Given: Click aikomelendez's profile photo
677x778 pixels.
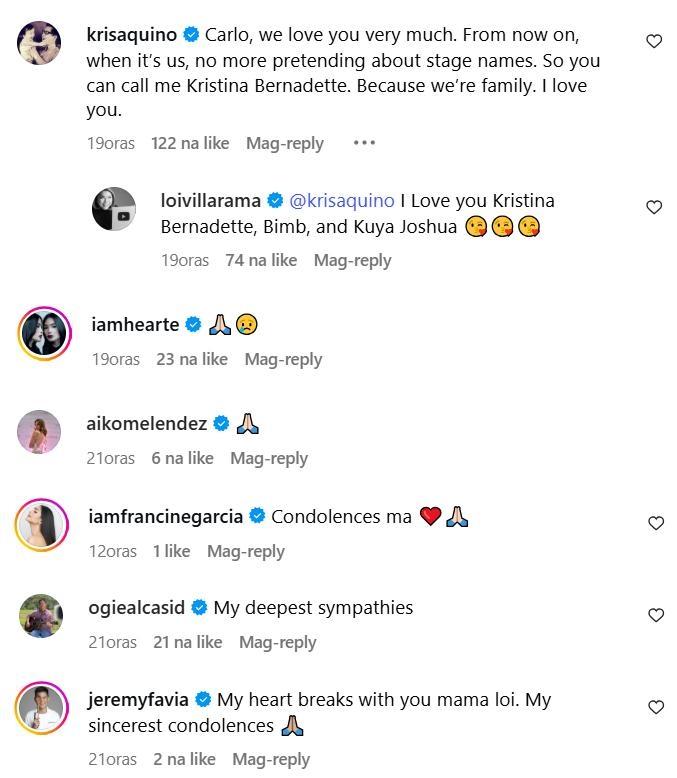Looking at the screenshot, I should pyautogui.click(x=41, y=431).
